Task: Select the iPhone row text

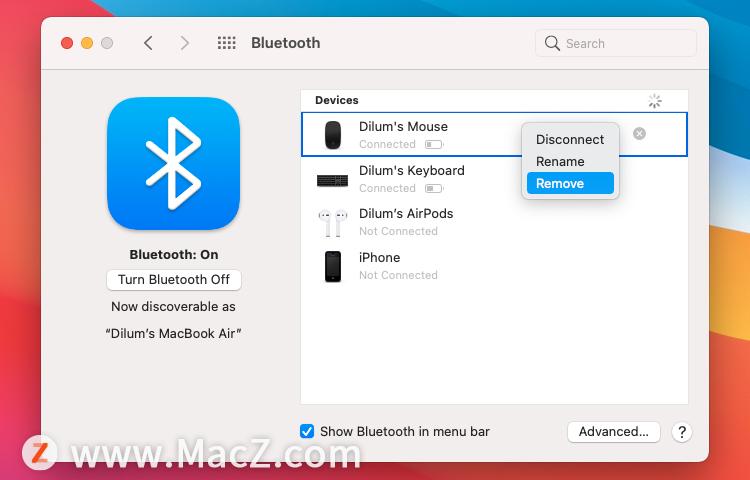Action: click(379, 258)
